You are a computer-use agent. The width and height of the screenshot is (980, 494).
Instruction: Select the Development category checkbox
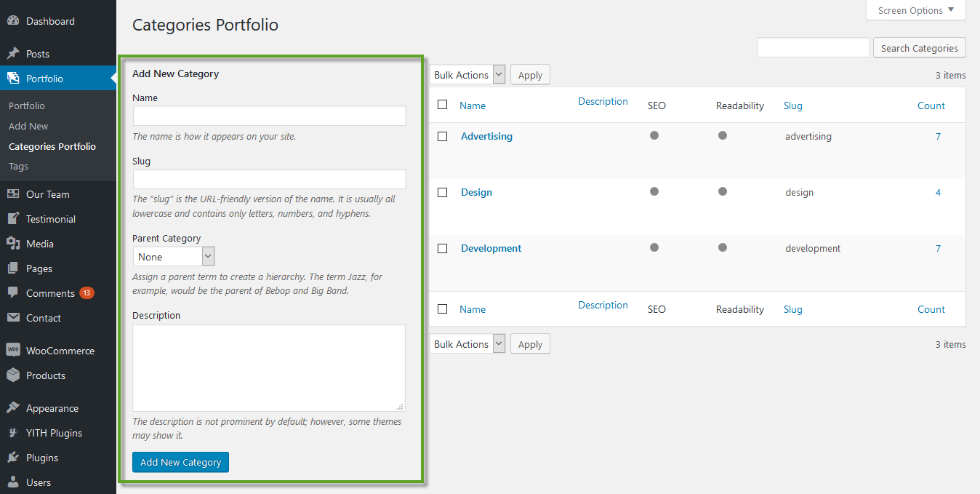click(x=442, y=248)
